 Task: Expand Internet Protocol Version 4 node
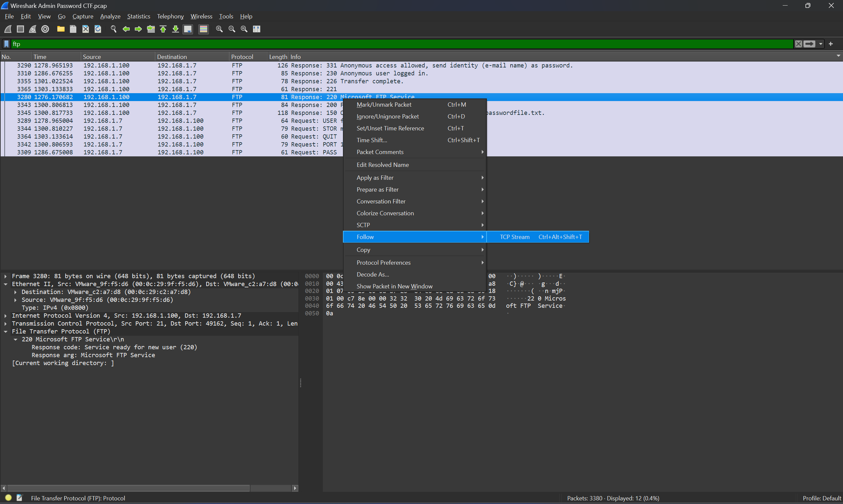[x=6, y=316]
